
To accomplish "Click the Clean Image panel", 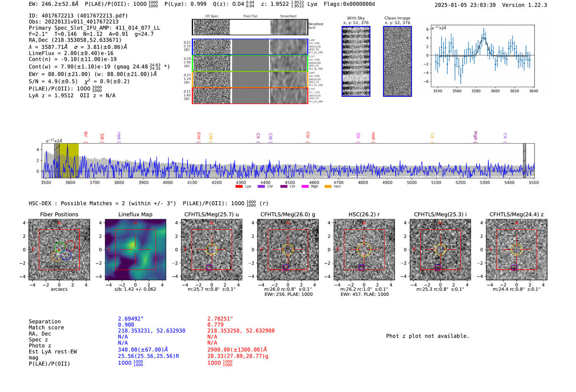I will (397, 61).
